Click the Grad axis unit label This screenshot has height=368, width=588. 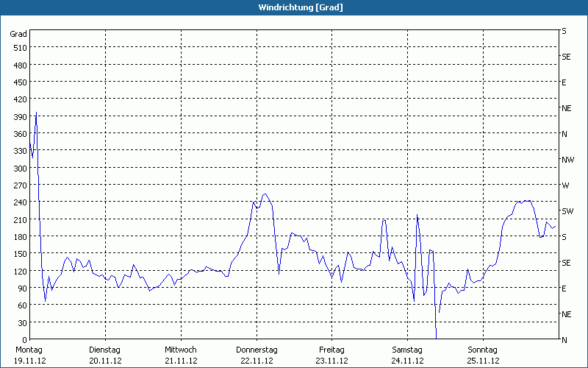point(18,34)
